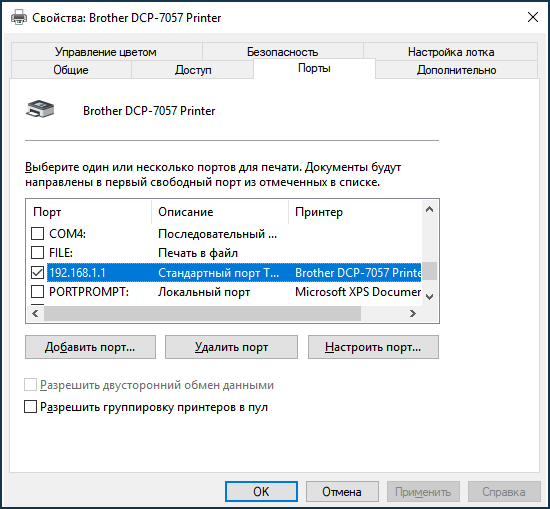The image size is (550, 509).
Task: Click the horizontal scrollbar left arrow
Action: pos(35,313)
